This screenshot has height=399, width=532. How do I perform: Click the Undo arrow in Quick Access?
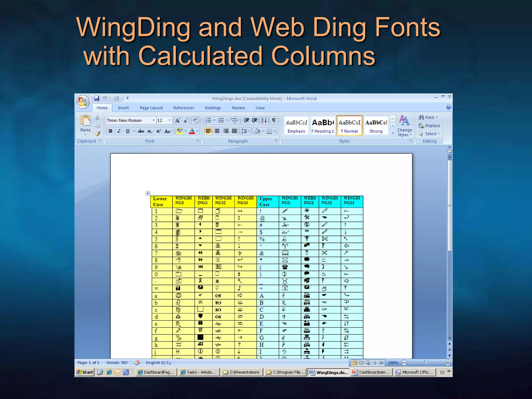105,98
